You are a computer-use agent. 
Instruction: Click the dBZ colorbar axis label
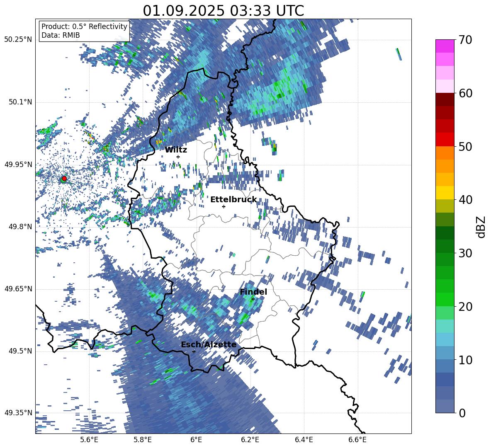(481, 227)
